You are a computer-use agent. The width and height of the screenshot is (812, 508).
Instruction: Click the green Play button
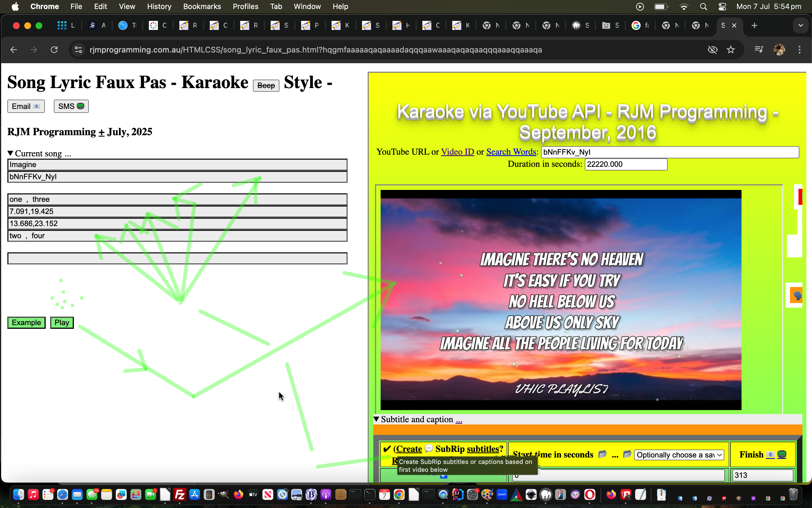(x=62, y=323)
